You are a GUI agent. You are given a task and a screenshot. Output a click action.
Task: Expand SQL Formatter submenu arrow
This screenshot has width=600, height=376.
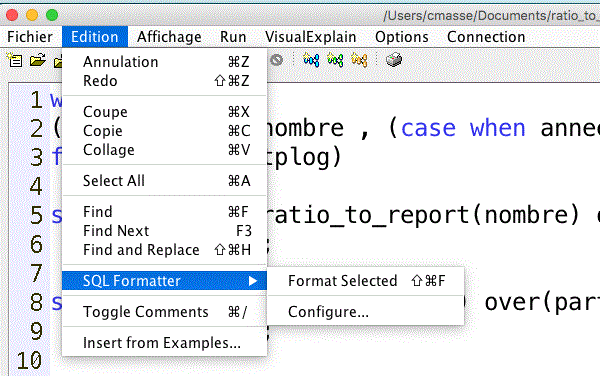tap(253, 281)
